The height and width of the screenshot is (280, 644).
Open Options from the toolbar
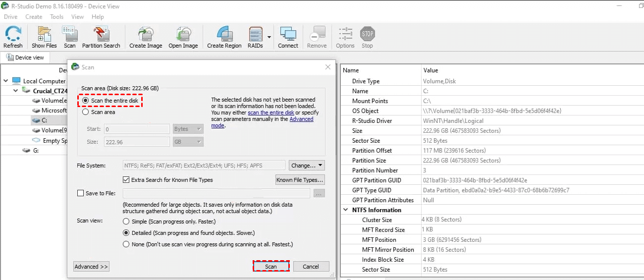click(345, 37)
